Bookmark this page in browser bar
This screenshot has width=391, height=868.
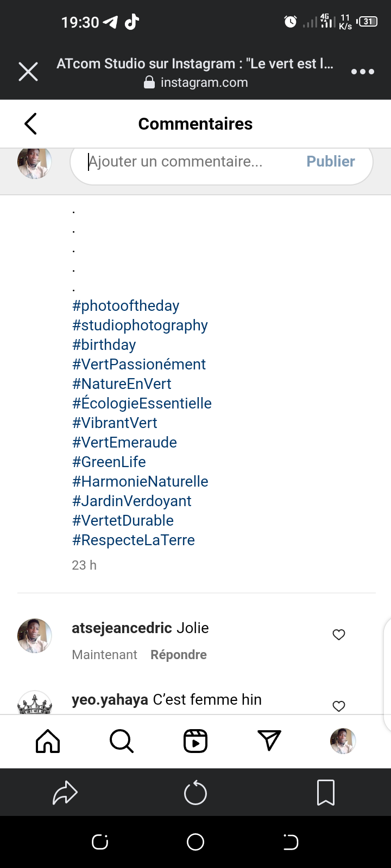coord(325,793)
